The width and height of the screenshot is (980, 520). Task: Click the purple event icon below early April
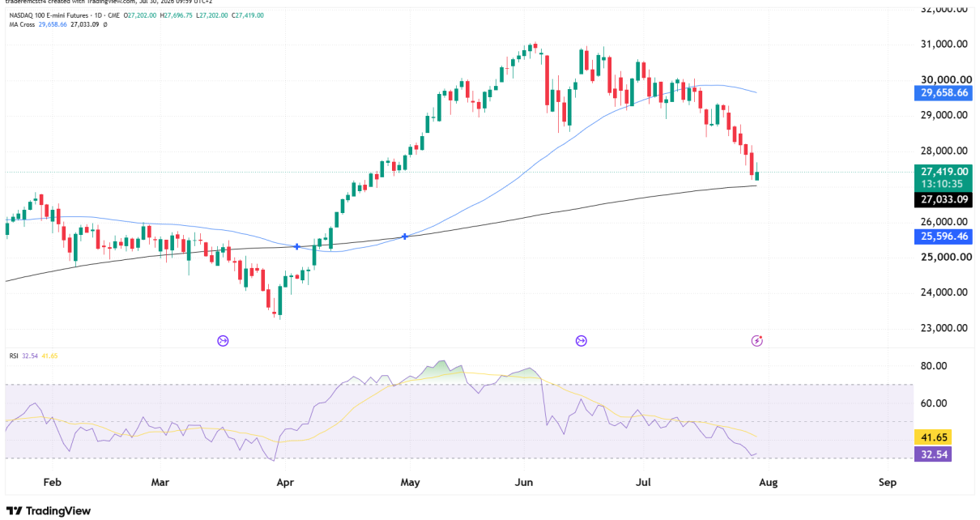click(223, 341)
